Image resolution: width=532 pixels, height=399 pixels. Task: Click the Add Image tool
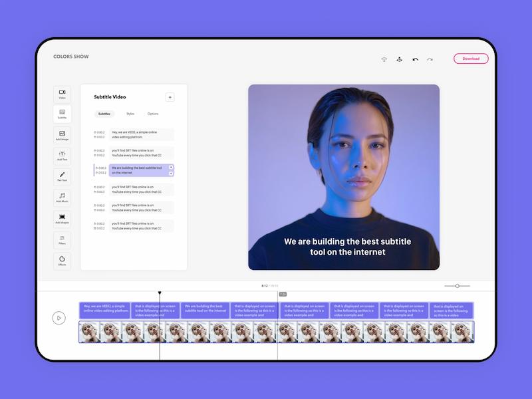pyautogui.click(x=62, y=135)
